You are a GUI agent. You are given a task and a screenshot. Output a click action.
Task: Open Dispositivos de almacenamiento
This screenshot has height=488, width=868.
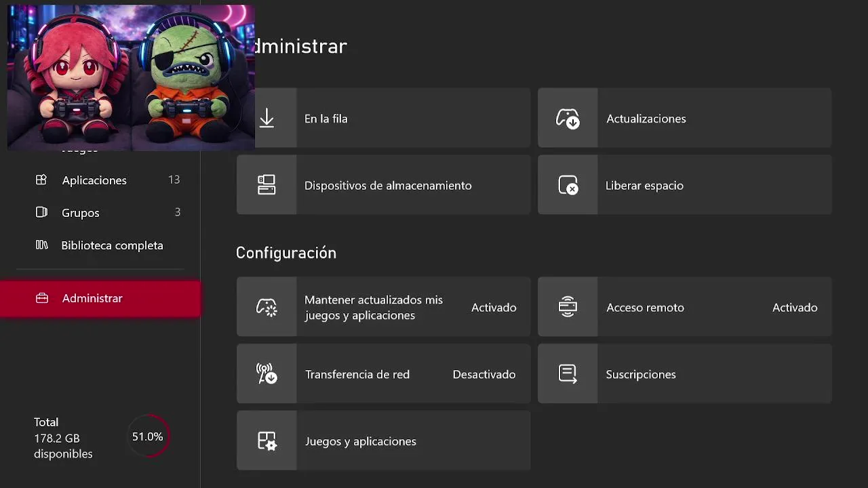point(388,186)
